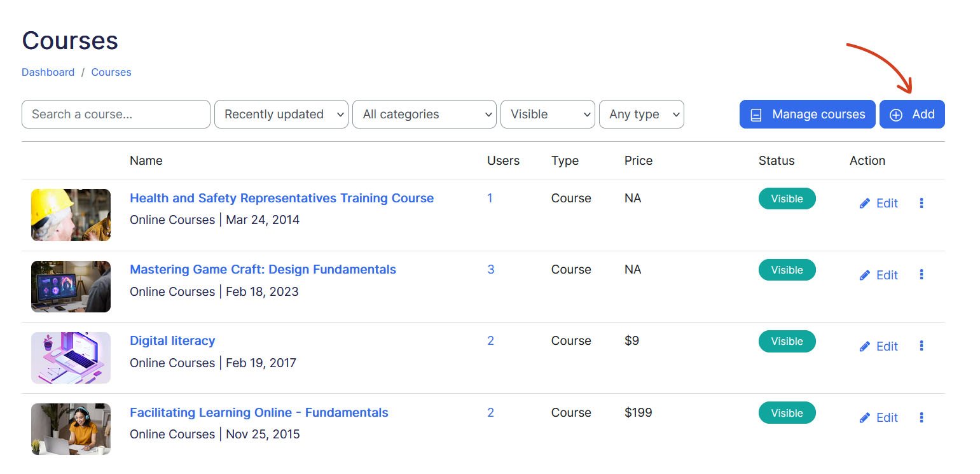Click the pencil Edit icon for Mastering Game Craft
This screenshot has height=474, width=980.
(865, 274)
